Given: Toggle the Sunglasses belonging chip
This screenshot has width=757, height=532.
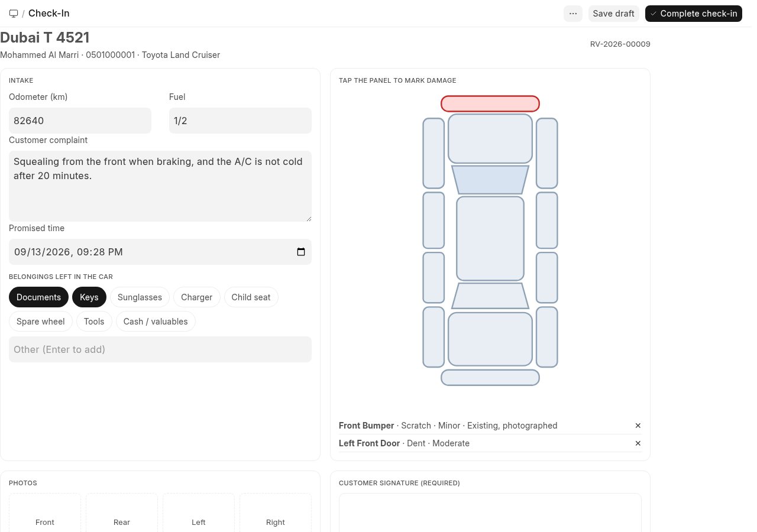Looking at the screenshot, I should point(140,297).
